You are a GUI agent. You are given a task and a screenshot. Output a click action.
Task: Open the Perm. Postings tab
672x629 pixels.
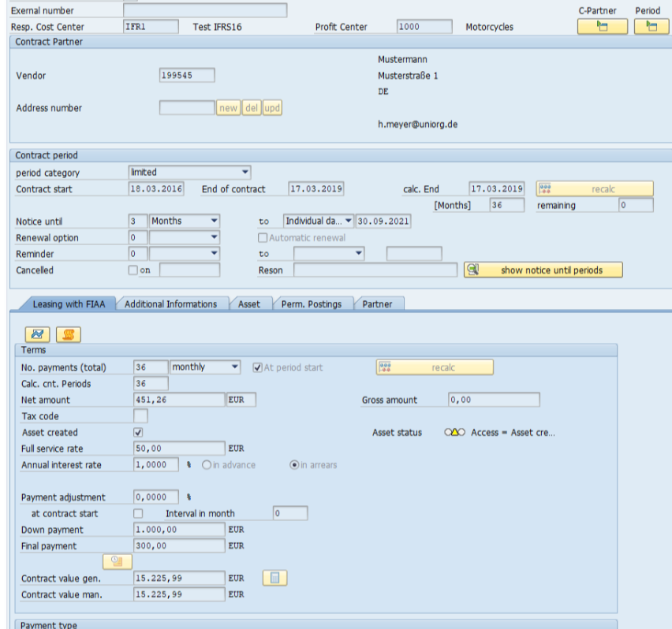click(x=313, y=304)
